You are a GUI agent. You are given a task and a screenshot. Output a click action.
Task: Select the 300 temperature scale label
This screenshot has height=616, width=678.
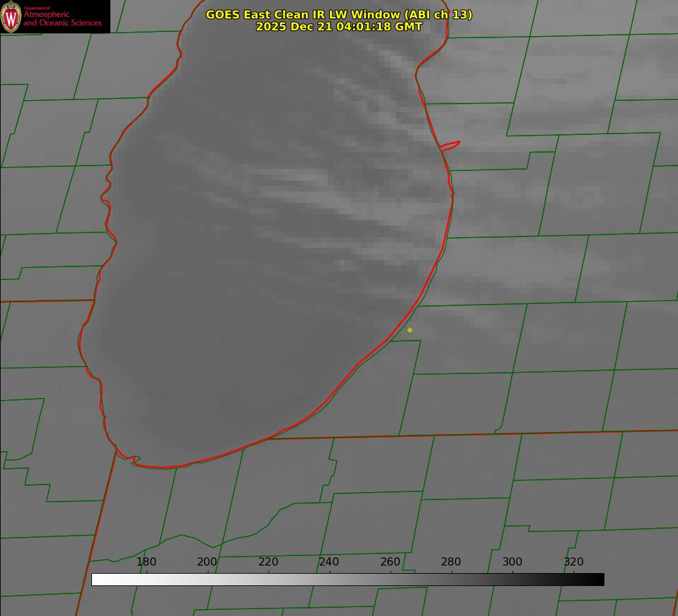pyautogui.click(x=512, y=561)
